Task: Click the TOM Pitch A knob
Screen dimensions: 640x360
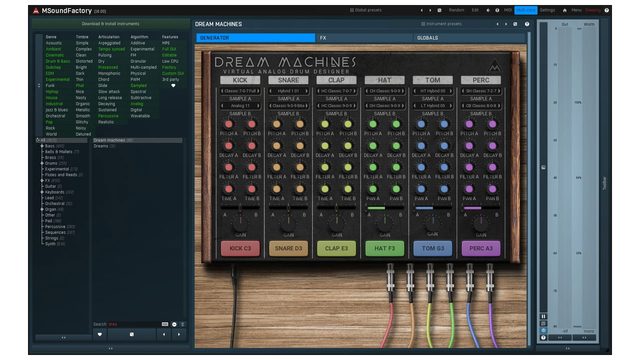Action: coord(421,124)
